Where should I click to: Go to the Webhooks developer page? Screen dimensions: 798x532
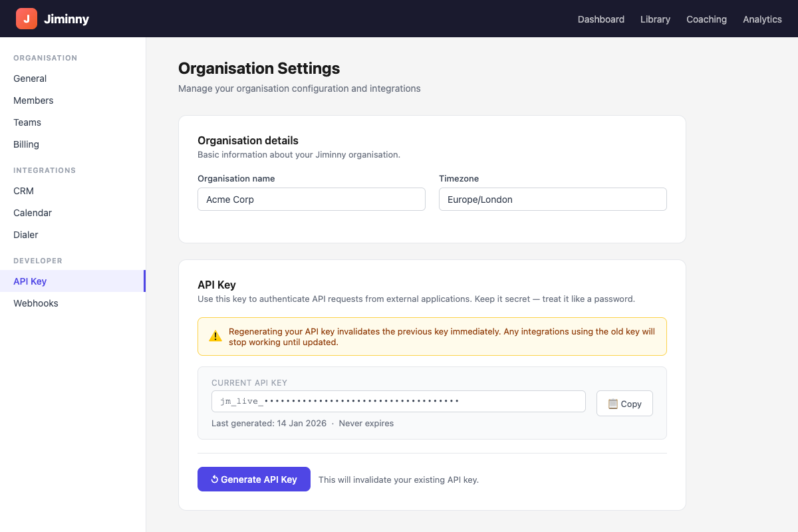click(x=35, y=303)
